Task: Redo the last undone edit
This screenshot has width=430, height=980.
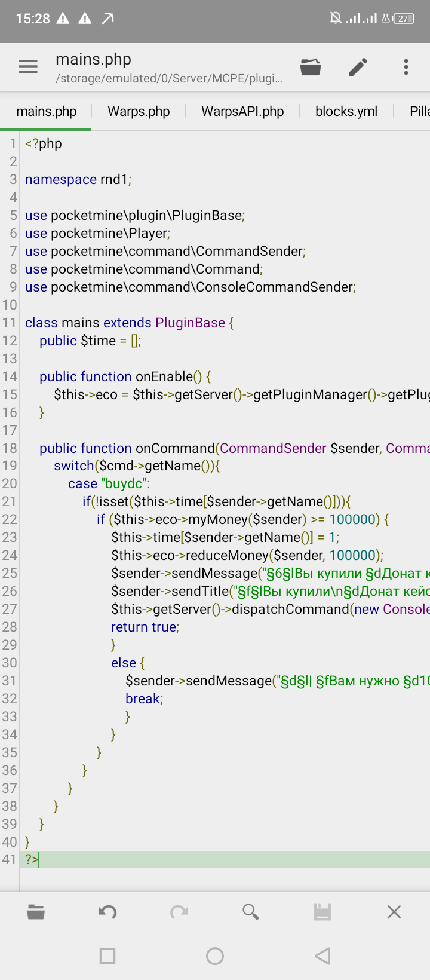Action: click(179, 912)
